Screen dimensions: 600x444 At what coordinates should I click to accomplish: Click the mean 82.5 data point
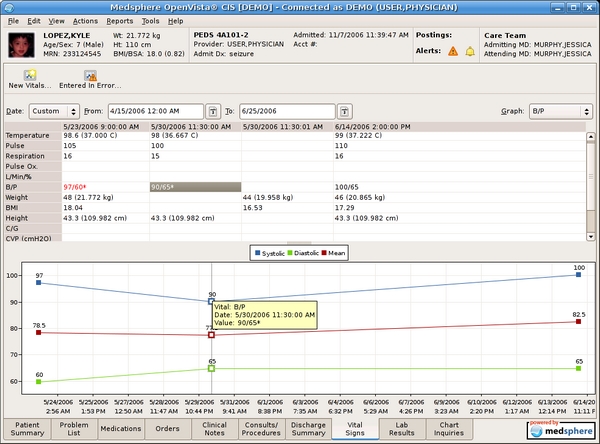(x=578, y=322)
